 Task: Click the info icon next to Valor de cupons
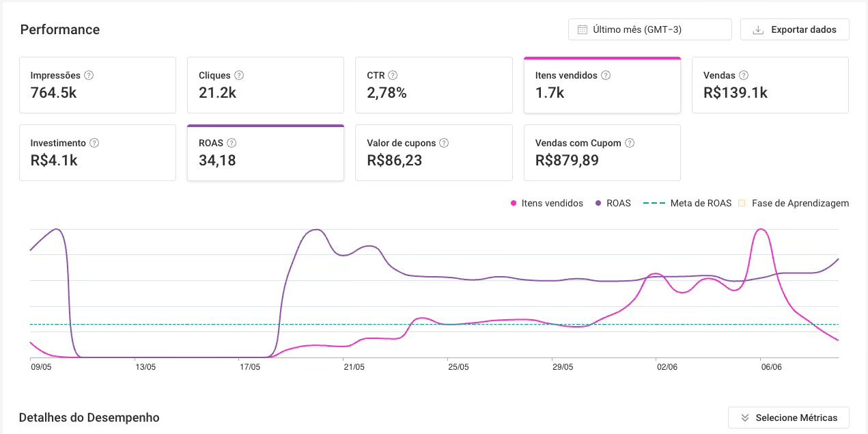pos(444,143)
